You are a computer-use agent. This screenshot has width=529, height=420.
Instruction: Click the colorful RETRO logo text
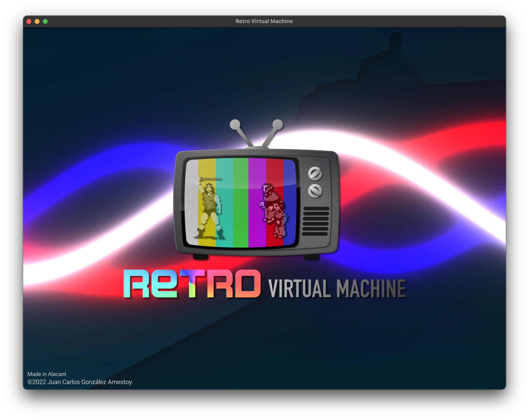[x=192, y=284]
